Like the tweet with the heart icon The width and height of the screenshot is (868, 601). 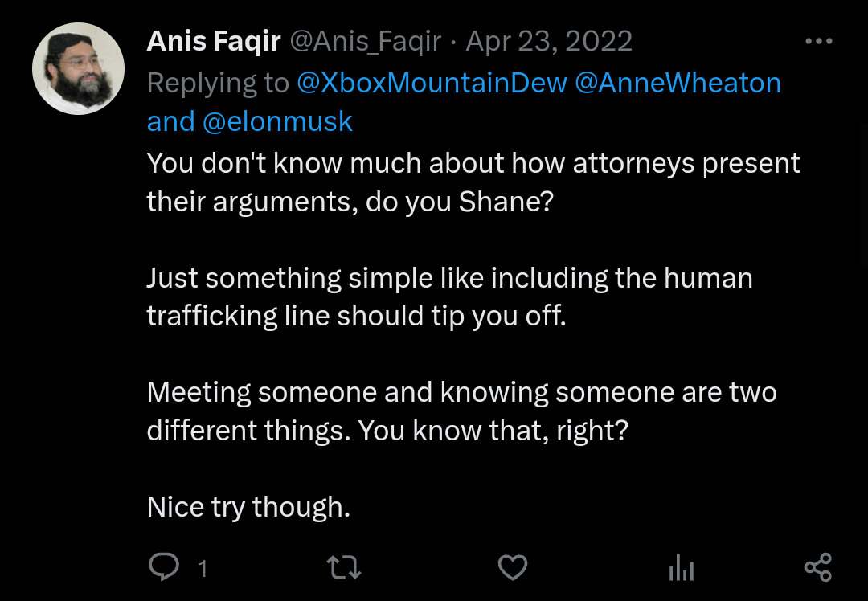coord(513,567)
